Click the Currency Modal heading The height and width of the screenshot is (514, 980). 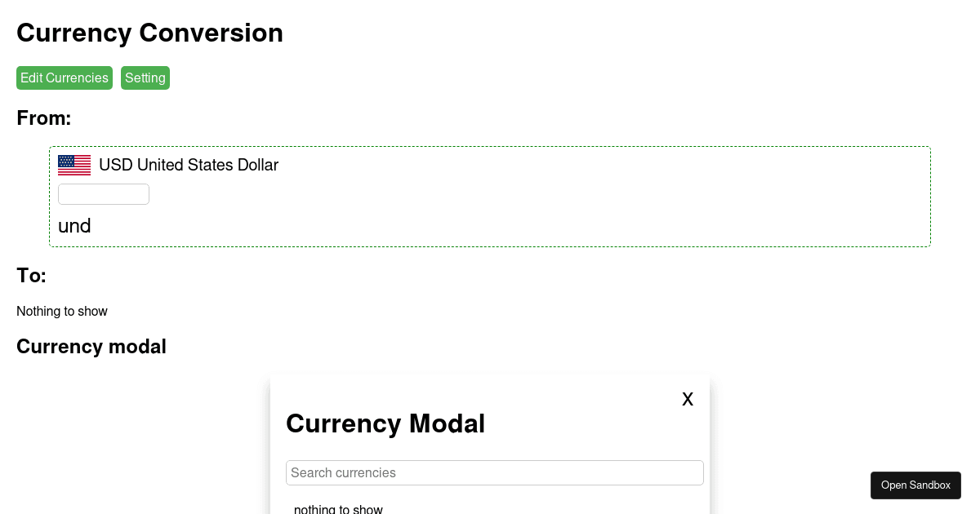pyautogui.click(x=385, y=423)
